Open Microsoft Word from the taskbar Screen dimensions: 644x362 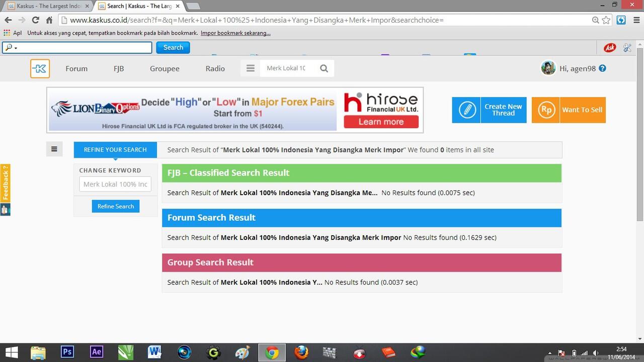(x=155, y=352)
